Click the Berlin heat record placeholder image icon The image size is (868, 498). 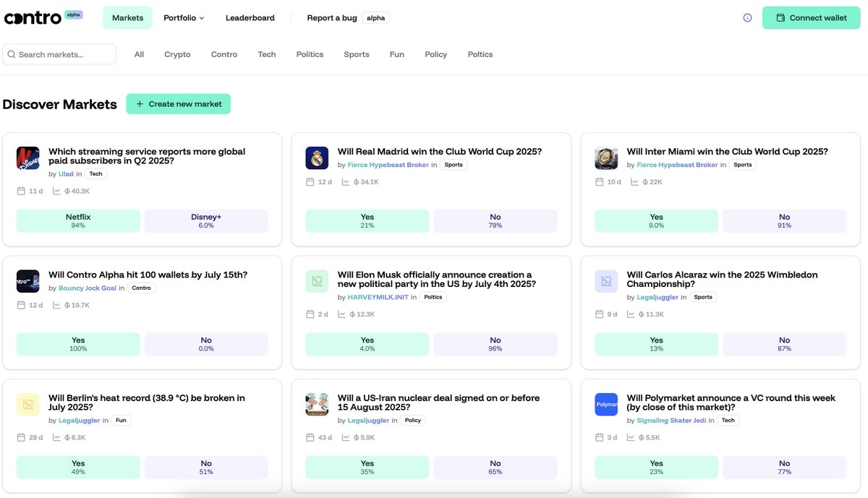click(x=28, y=405)
